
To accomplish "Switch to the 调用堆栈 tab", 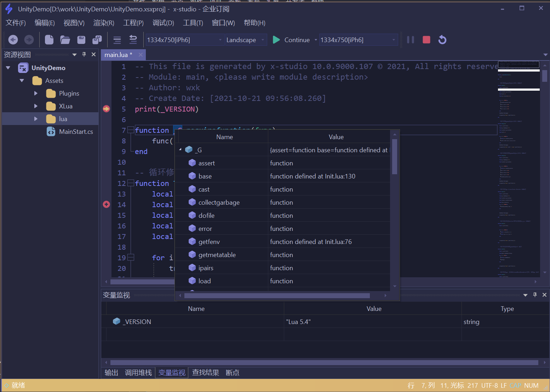I will coord(138,373).
